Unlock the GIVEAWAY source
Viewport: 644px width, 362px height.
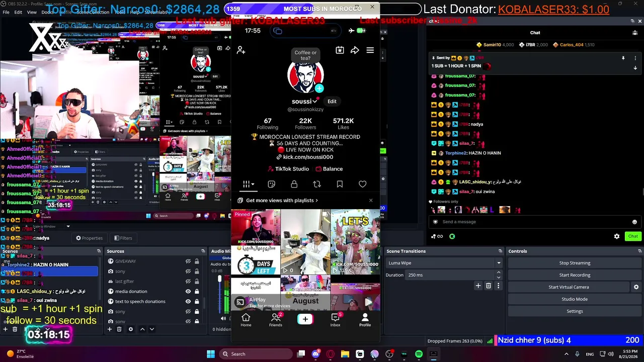(x=197, y=261)
